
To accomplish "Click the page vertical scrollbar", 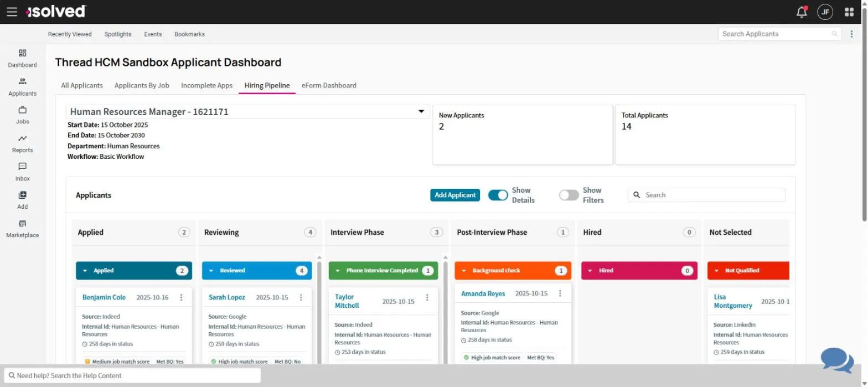I will (865, 113).
